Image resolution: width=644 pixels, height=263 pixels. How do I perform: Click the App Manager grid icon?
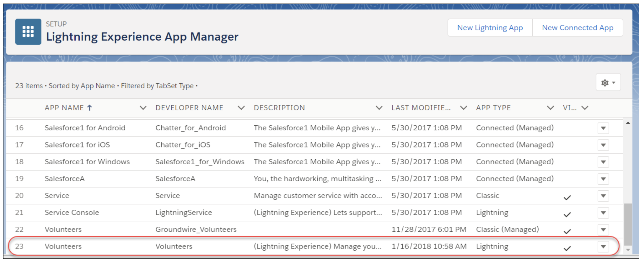28,32
